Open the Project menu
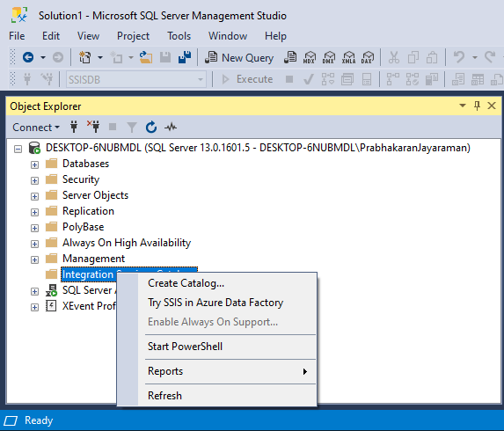Image resolution: width=504 pixels, height=431 pixels. [x=133, y=36]
